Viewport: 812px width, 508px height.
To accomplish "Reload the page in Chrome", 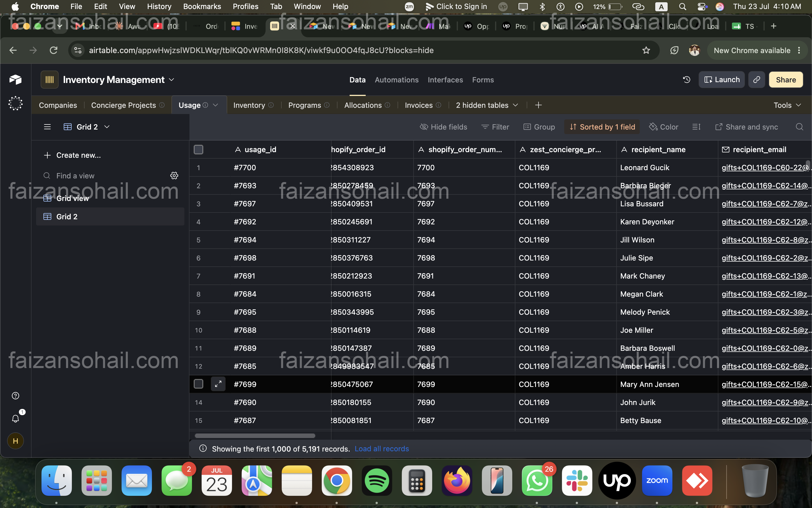I will coord(54,51).
